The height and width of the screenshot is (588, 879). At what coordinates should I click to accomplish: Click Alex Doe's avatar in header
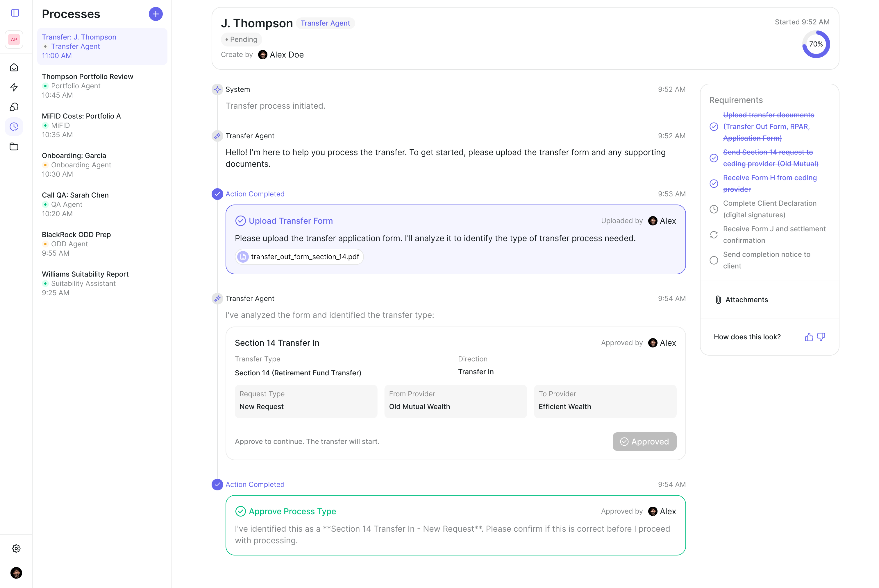click(x=262, y=55)
